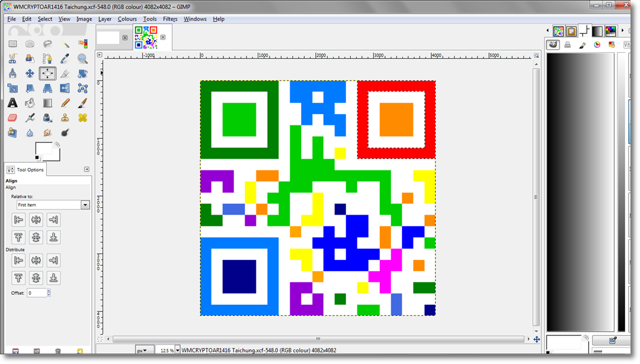Open the 'Relative to' First item dropdown
This screenshot has height=364, width=640.
click(x=53, y=205)
